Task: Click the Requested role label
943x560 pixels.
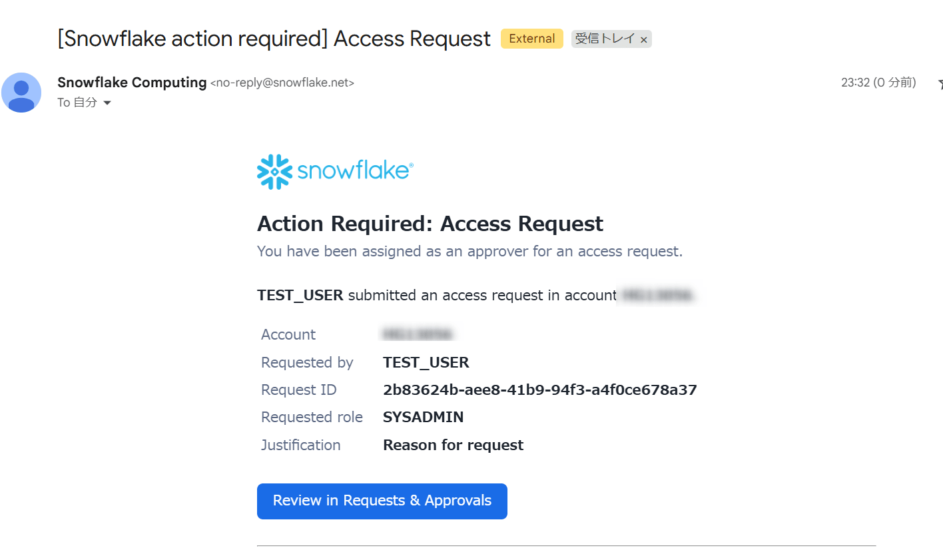Action: (x=312, y=417)
